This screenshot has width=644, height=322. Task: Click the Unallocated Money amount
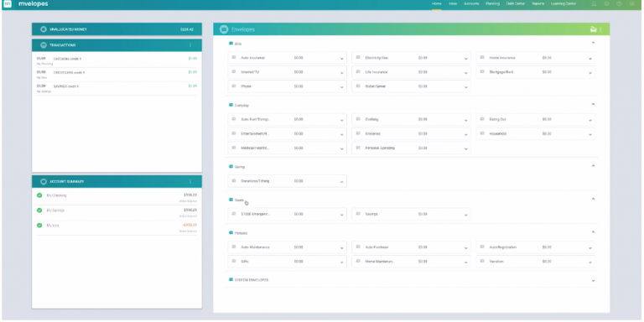click(x=186, y=29)
